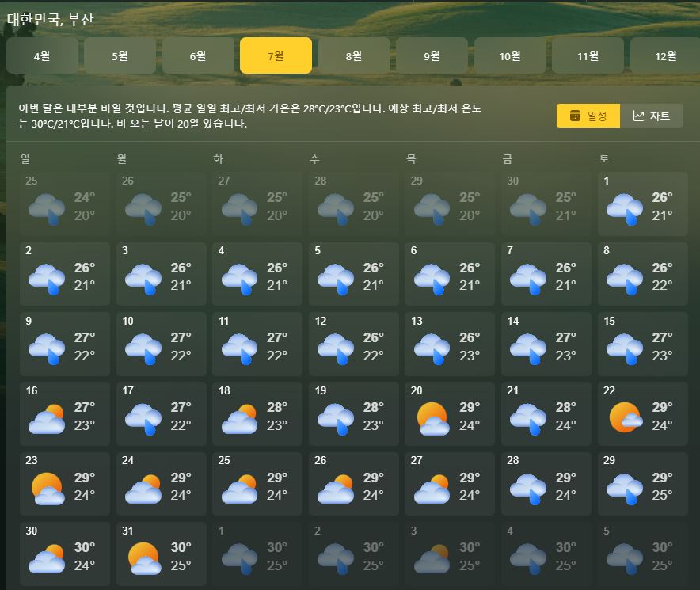This screenshot has width=700, height=590.
Task: Click rain cloud icon on July 2
Action: [47, 279]
